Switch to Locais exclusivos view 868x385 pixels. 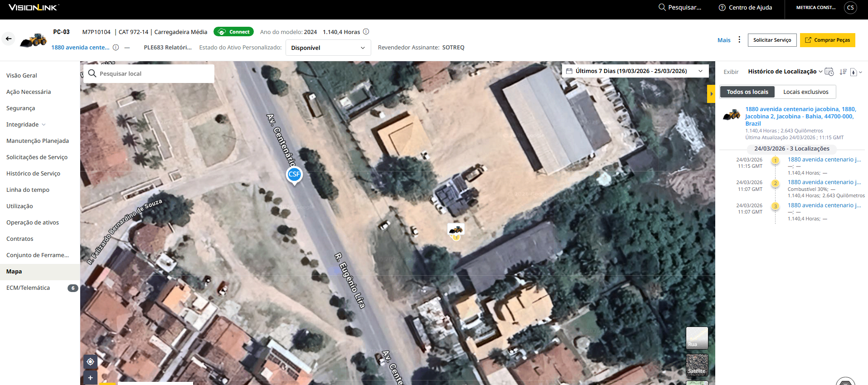(x=805, y=92)
